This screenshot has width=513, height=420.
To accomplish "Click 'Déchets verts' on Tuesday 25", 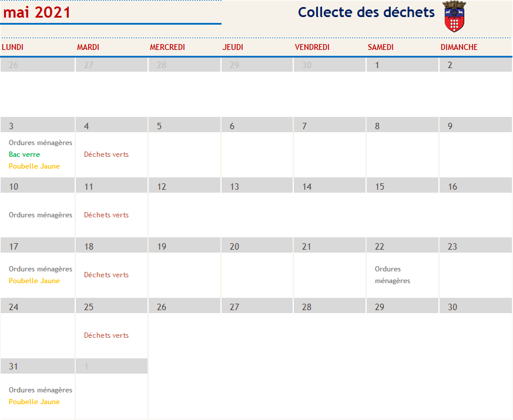I will coord(106,335).
